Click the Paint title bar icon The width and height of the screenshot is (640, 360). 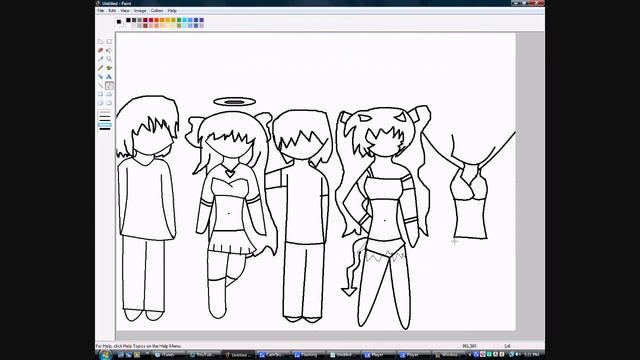point(98,3)
